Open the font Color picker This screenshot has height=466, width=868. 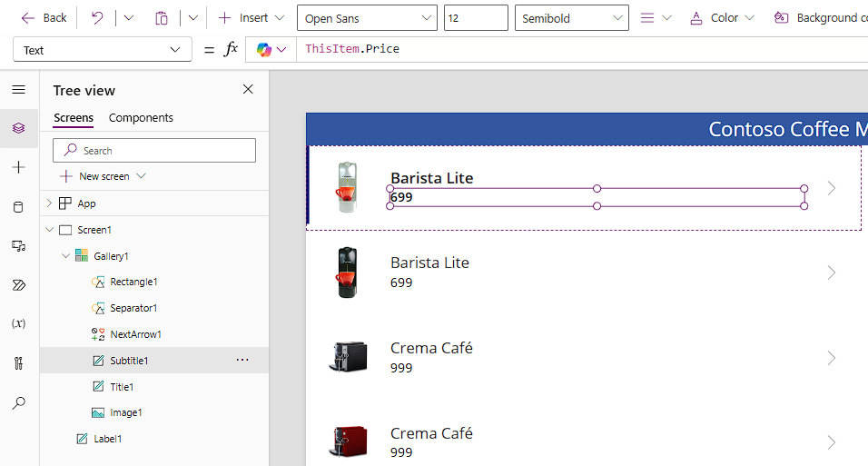click(722, 18)
